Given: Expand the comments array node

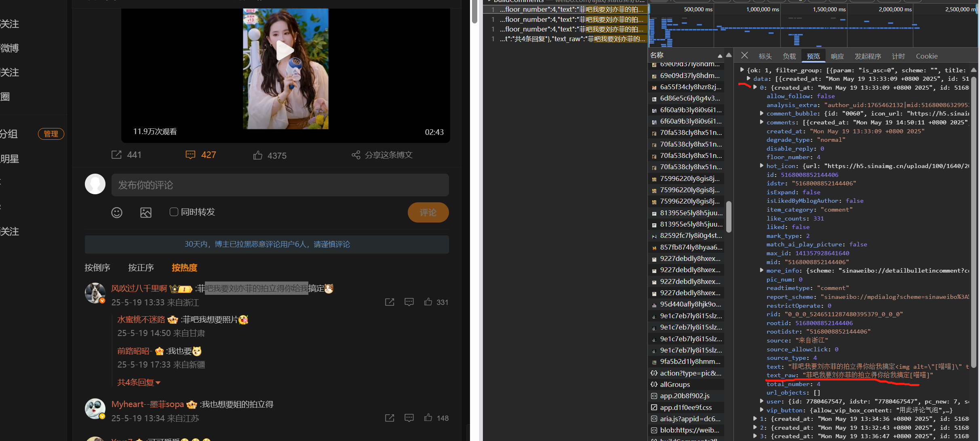Looking at the screenshot, I should point(761,122).
